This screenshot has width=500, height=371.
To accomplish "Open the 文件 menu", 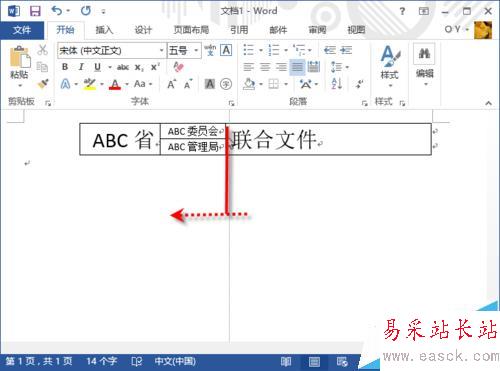I will pyautogui.click(x=22, y=30).
